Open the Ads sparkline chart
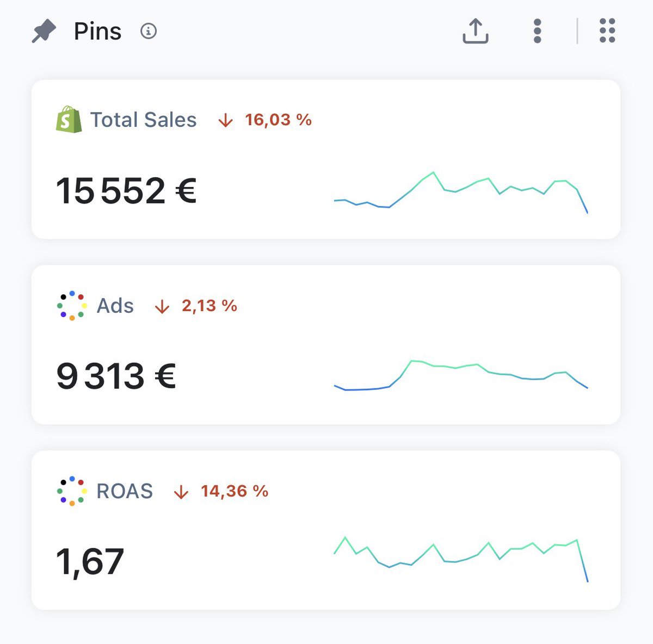The height and width of the screenshot is (644, 653). click(461, 375)
